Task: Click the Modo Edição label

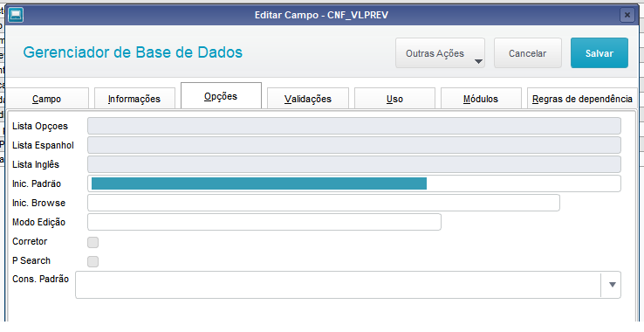Action: (38, 223)
